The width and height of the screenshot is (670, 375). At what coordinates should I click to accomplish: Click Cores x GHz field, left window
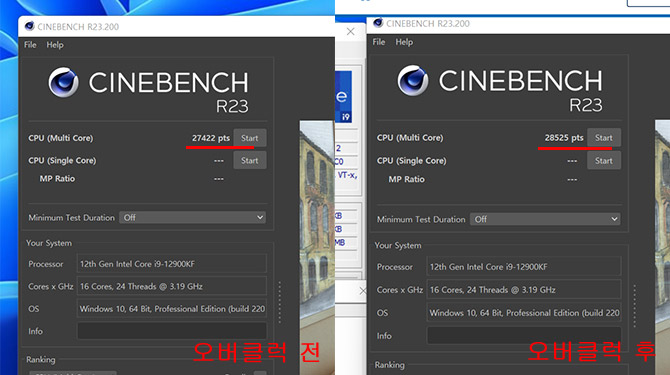(x=172, y=286)
